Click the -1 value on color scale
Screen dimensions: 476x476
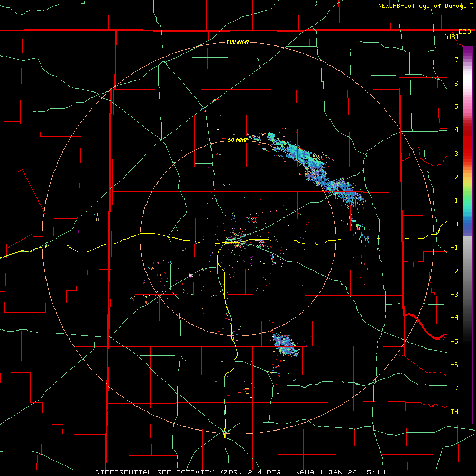point(454,248)
